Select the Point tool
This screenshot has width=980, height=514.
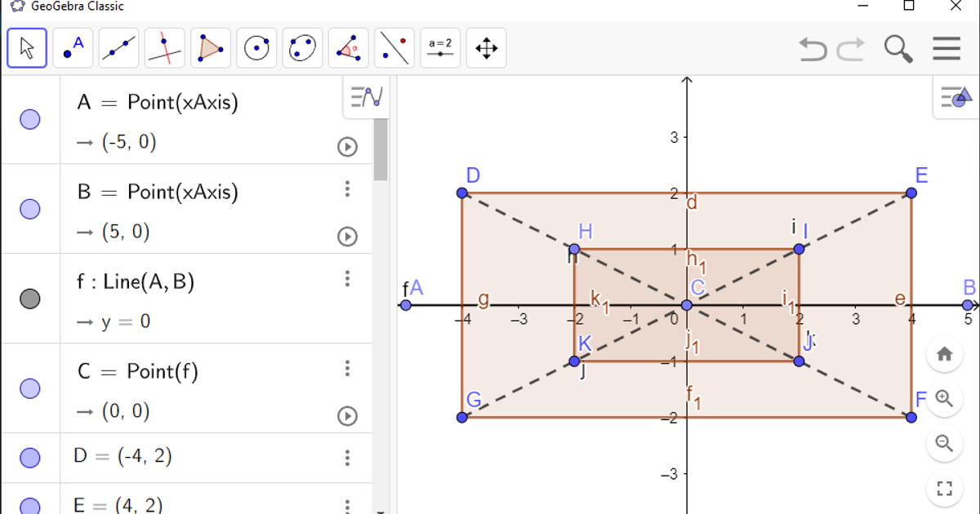pyautogui.click(x=72, y=48)
